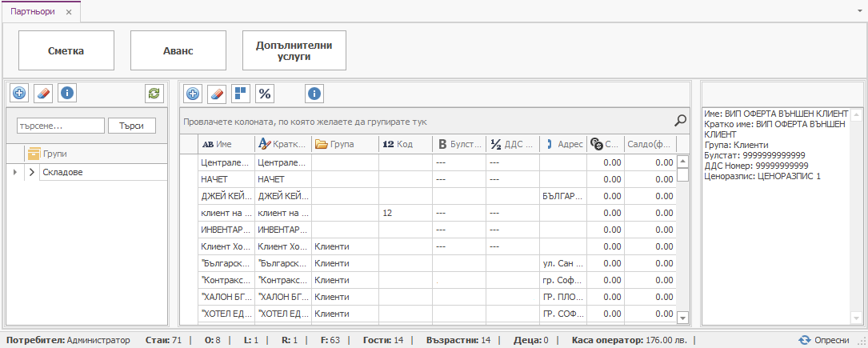Switch to the Партньори tab

click(x=34, y=13)
